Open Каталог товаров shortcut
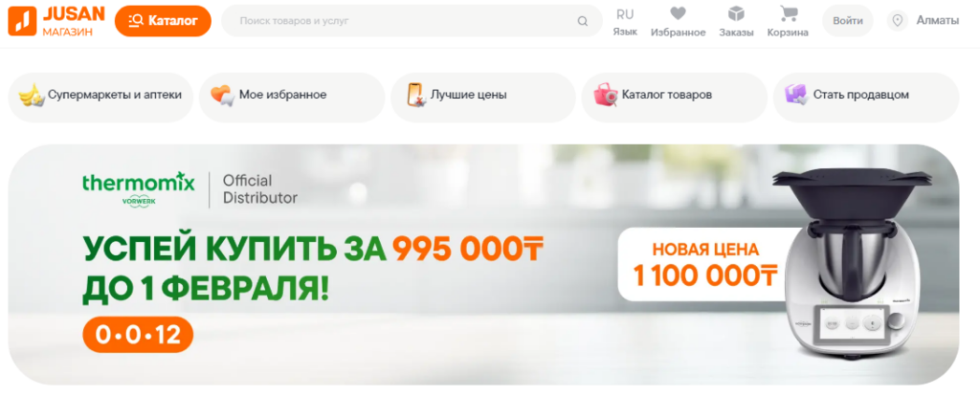Screen dimensions: 980x396 675,97
